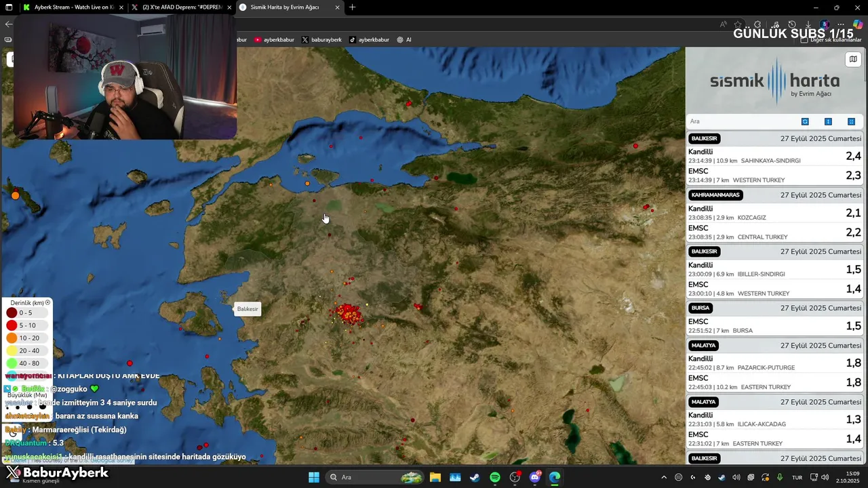Open the network display tray icon

point(814,477)
